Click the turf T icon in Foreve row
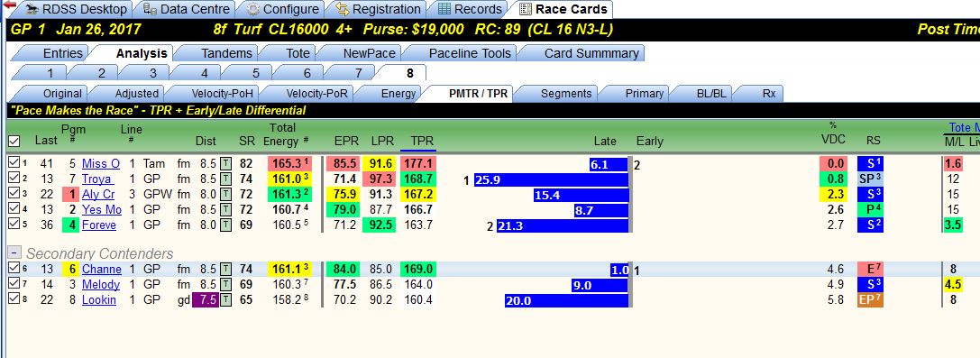The height and width of the screenshot is (358, 980). pyautogui.click(x=226, y=225)
